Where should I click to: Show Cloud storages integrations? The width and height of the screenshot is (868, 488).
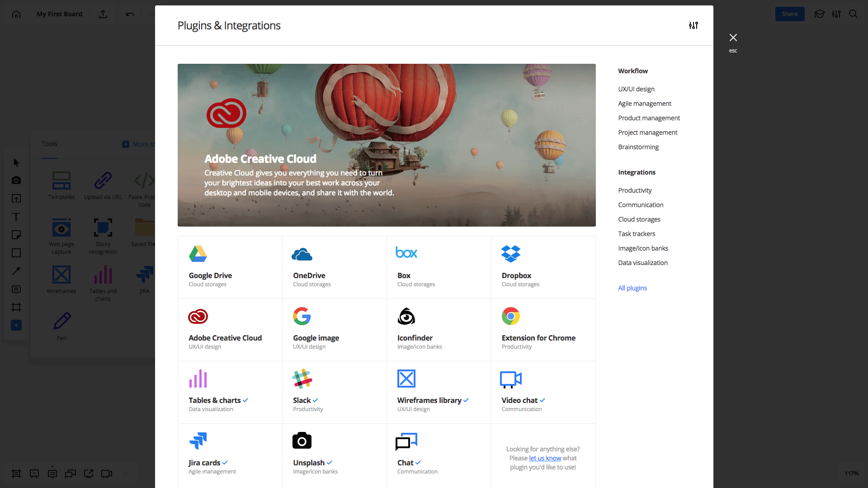639,219
